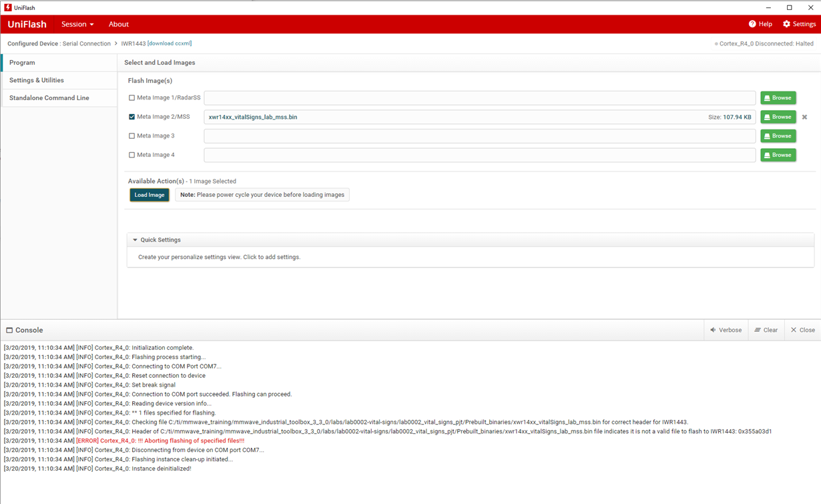Tick the Meta Image 3 checkbox
Screen dimensions: 821x504
131,136
